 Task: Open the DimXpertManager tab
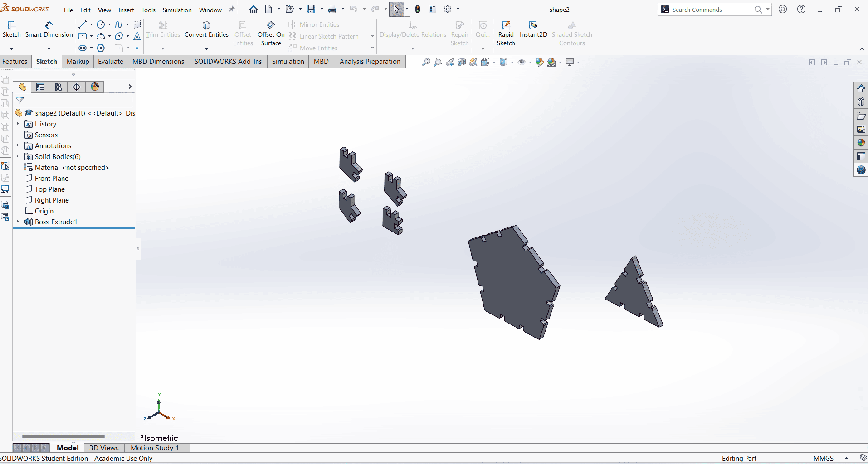tap(77, 87)
